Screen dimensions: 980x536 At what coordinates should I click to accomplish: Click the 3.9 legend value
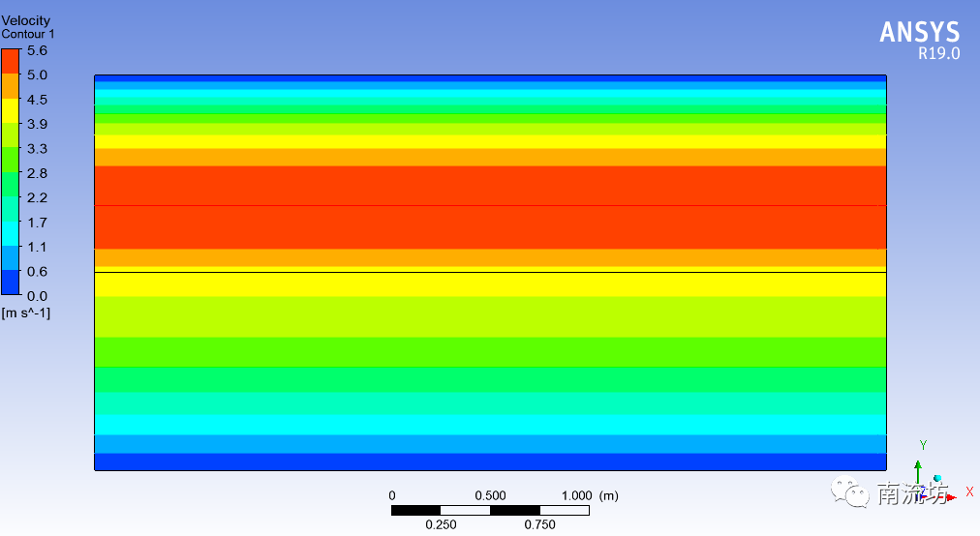click(37, 124)
